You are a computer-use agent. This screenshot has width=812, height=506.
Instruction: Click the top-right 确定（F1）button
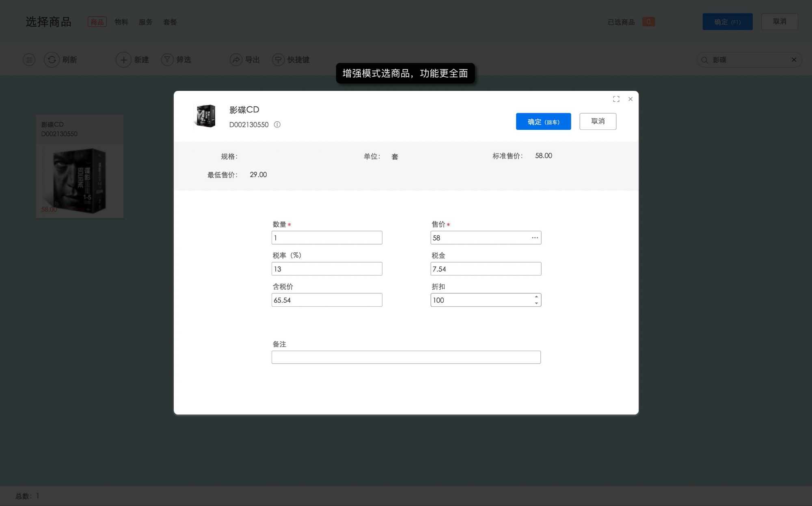coord(727,22)
